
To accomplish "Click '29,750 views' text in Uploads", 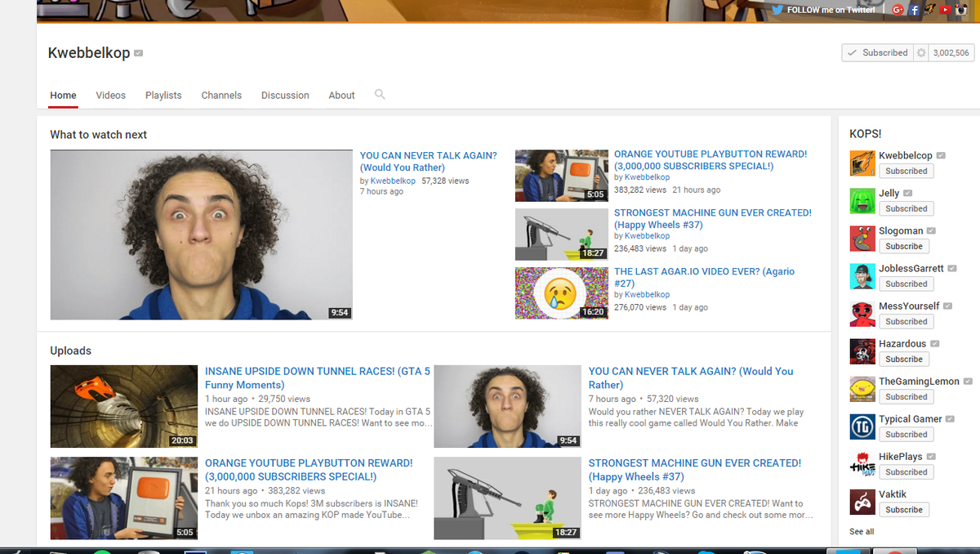I will (284, 399).
